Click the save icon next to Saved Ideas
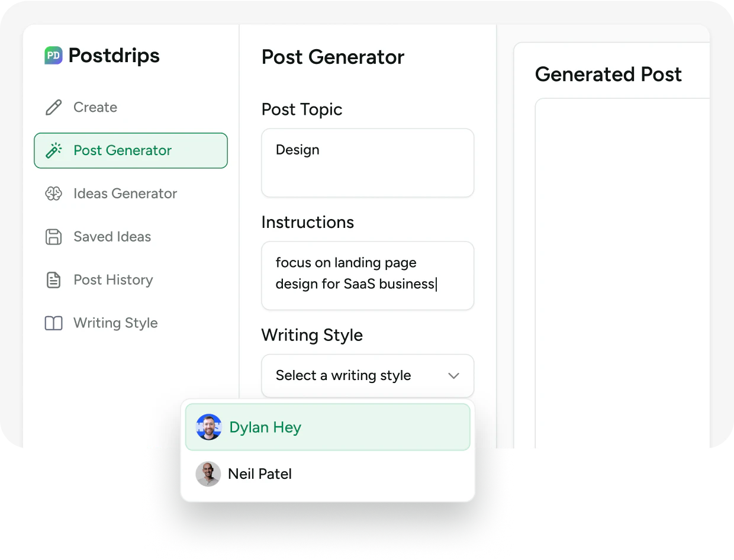Screen dimensions: 734x560 coord(53,237)
